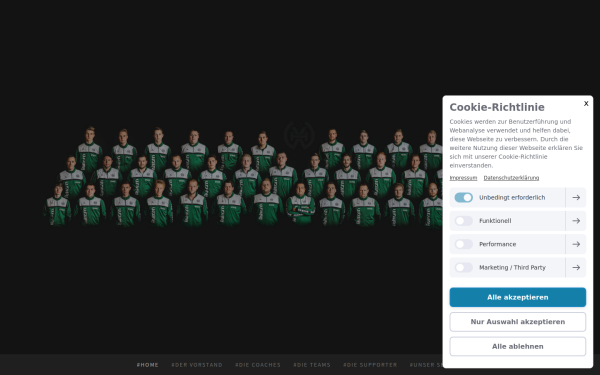Click the club logo above the team photo

(299, 135)
